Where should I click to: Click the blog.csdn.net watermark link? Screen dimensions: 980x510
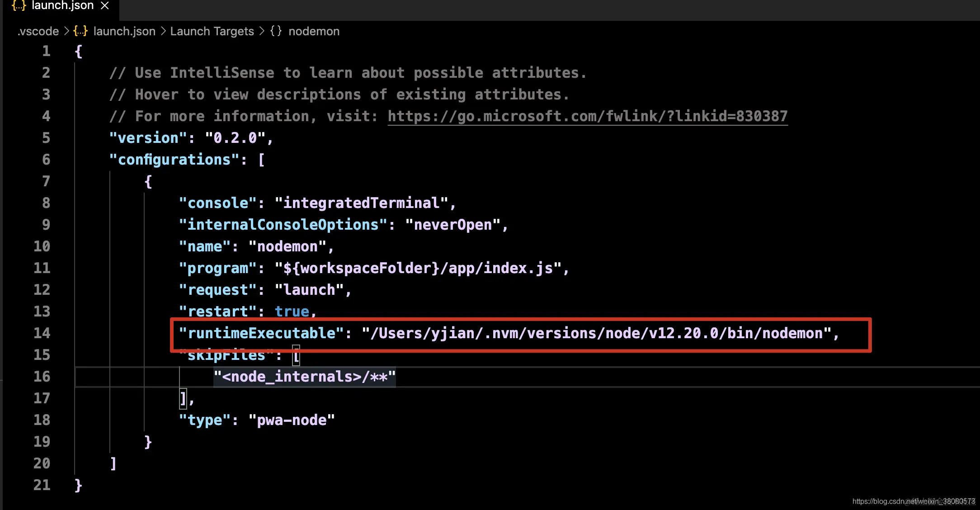point(913,501)
